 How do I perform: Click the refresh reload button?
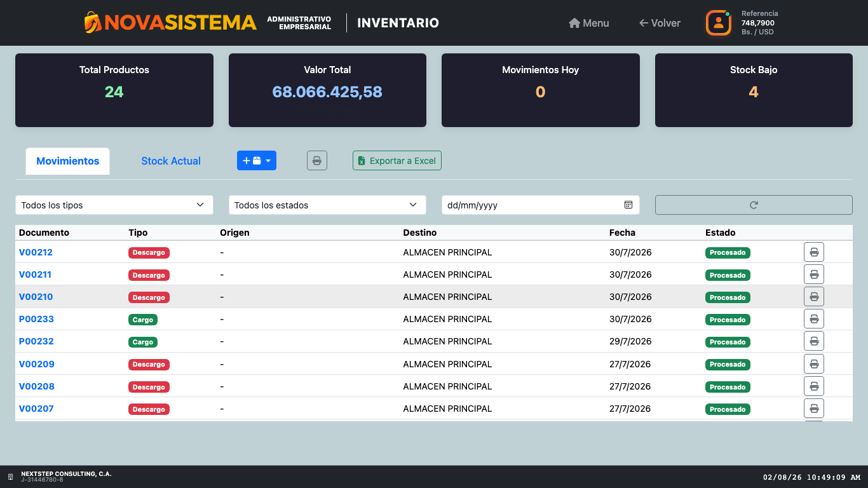(754, 205)
